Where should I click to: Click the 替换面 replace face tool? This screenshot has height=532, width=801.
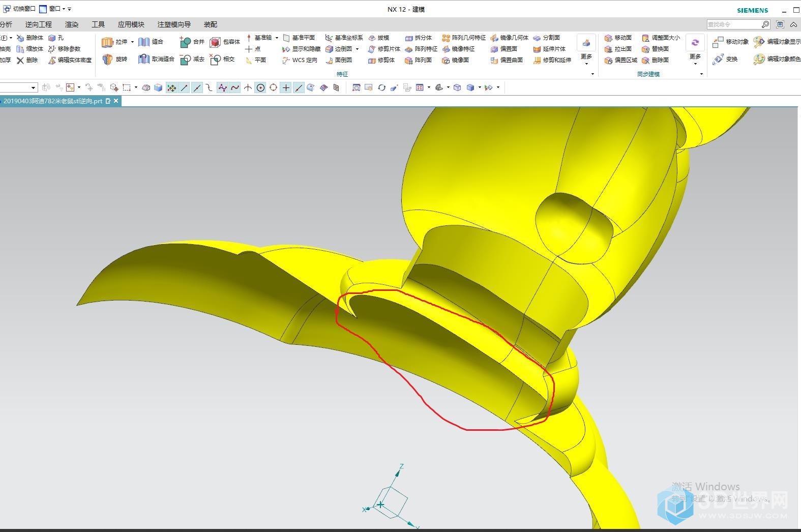coord(655,49)
